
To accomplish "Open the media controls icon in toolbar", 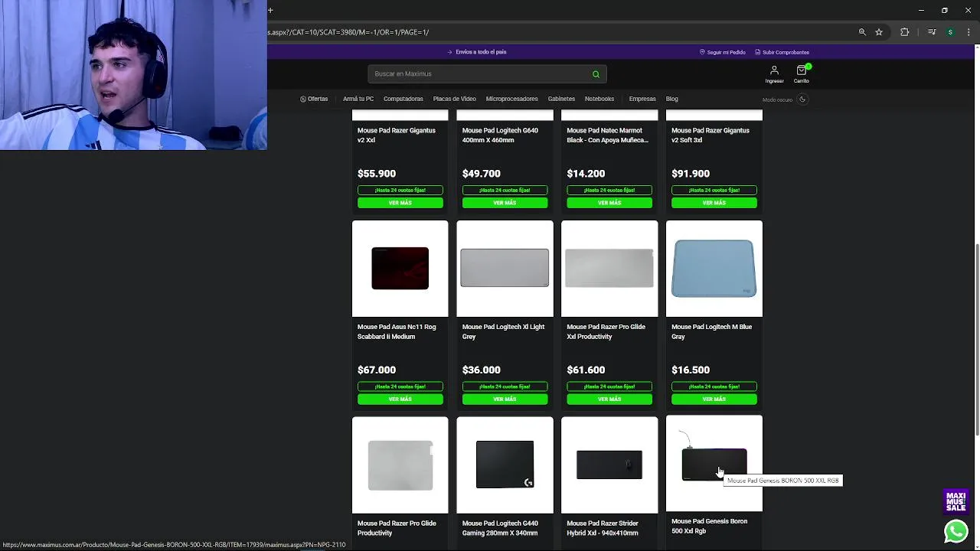I will 932,32.
